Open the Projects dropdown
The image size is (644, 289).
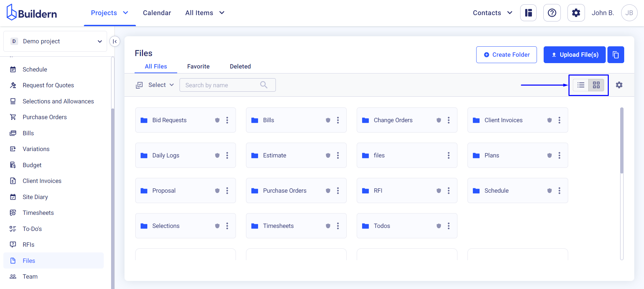click(x=110, y=13)
